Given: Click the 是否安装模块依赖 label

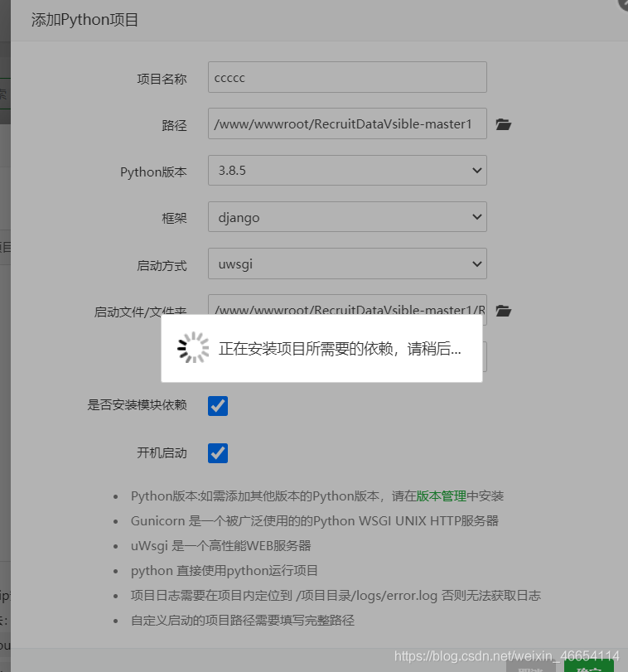Looking at the screenshot, I should [137, 405].
